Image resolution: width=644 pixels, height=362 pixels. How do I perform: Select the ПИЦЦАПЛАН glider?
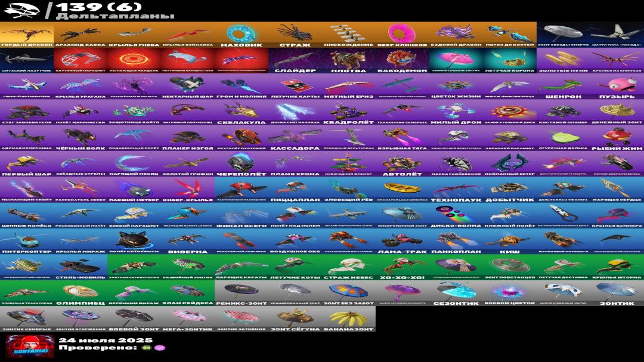[295, 190]
